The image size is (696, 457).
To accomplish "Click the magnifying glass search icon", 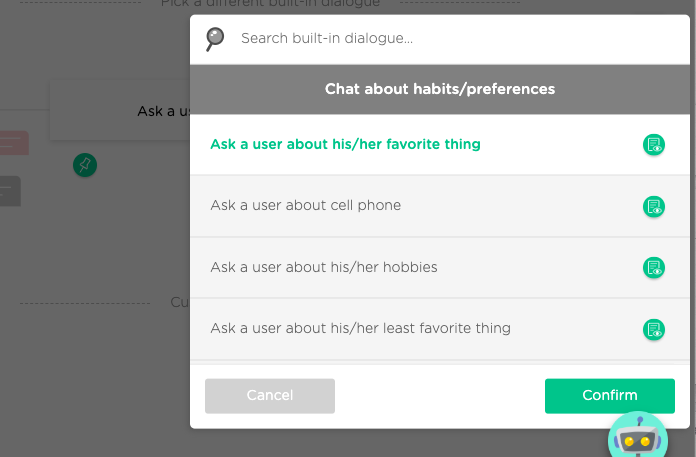I will tap(215, 39).
